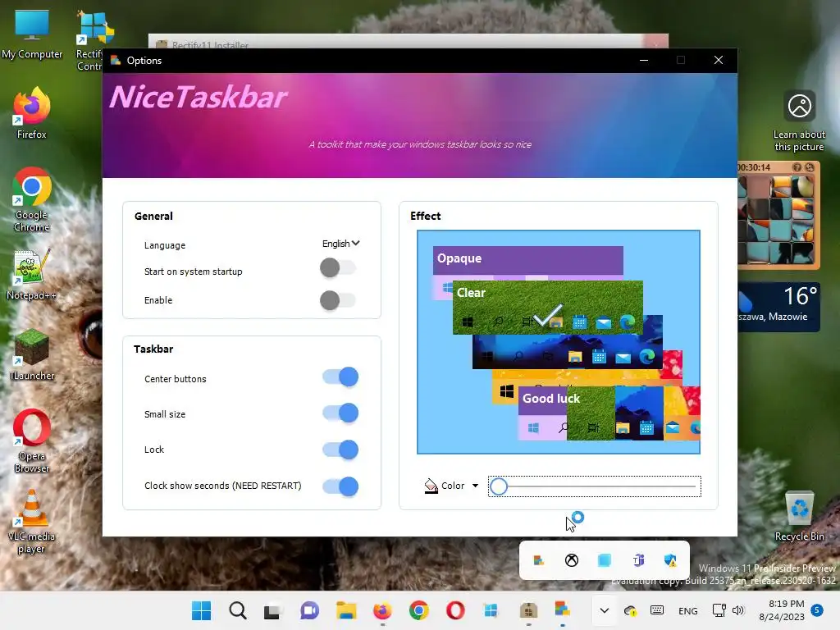Open the weather widget showing 16°
The image size is (840, 630).
point(779,307)
